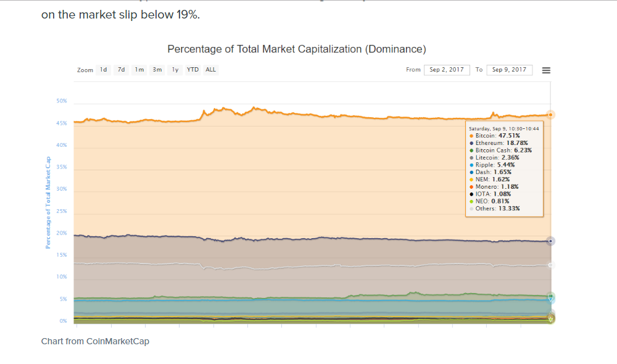Click the green Bitcoin Cash tooltip dot
617x364 pixels.
(x=471, y=151)
